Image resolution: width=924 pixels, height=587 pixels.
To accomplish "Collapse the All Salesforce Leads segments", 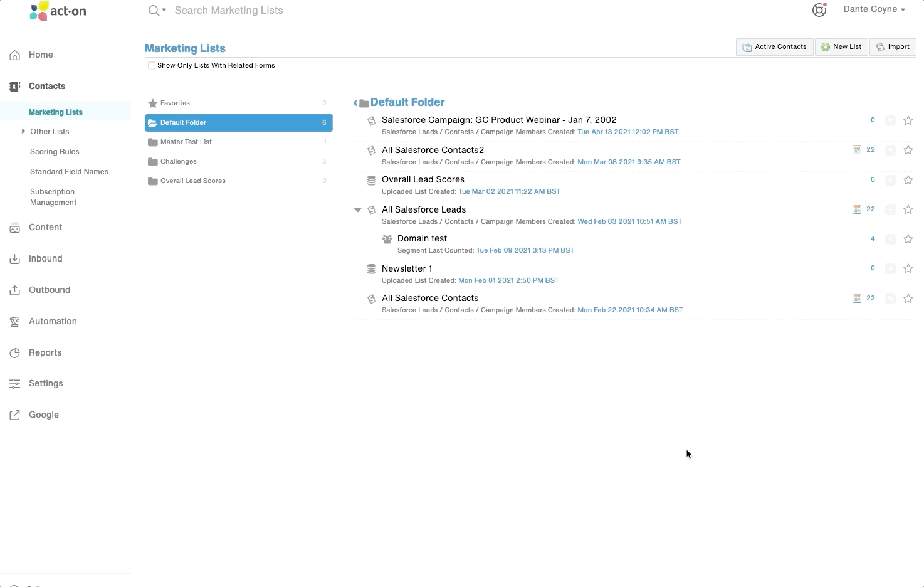I will click(358, 210).
